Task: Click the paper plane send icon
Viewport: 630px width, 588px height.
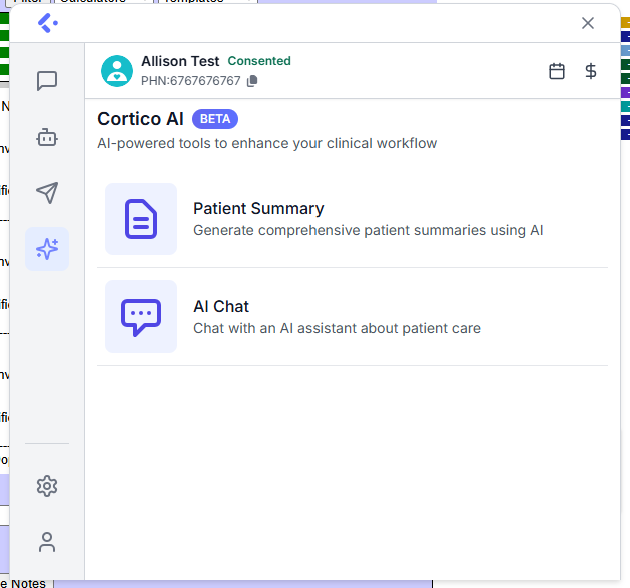Action: click(47, 193)
